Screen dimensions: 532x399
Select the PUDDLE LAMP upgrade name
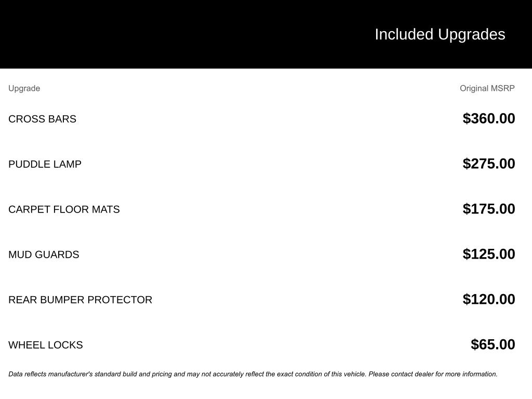click(x=45, y=164)
